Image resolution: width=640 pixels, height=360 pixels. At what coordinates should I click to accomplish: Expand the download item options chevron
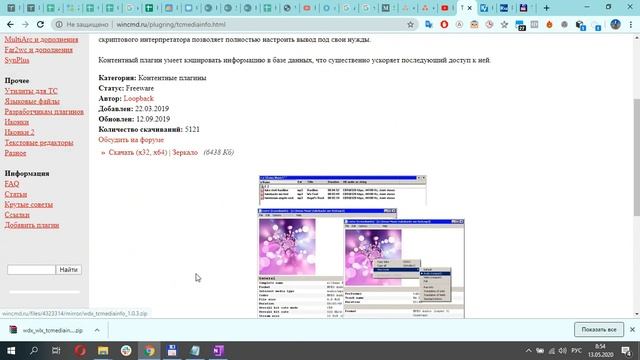pyautogui.click(x=97, y=330)
